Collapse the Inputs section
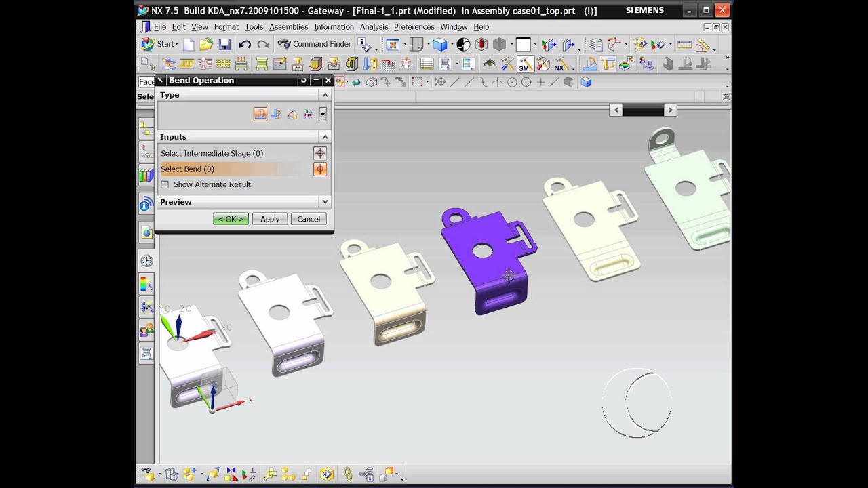This screenshot has height=488, width=868. [325, 137]
